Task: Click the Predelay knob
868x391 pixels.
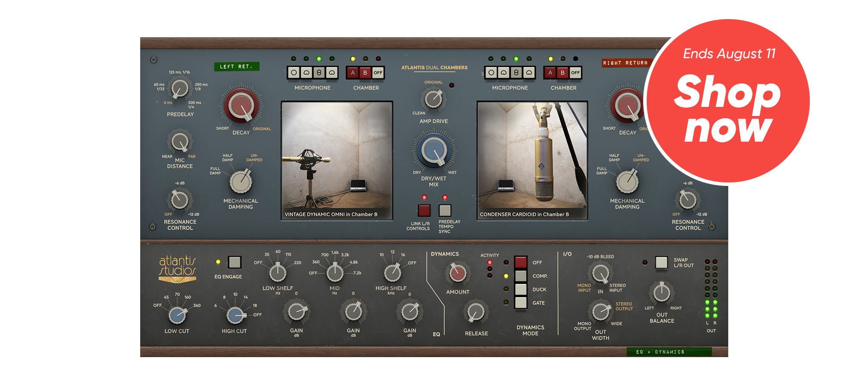Action: (180, 89)
